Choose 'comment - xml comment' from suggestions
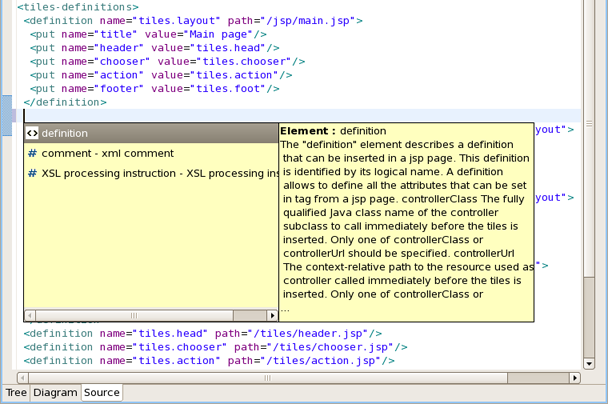This screenshot has height=404, width=608. pos(107,154)
